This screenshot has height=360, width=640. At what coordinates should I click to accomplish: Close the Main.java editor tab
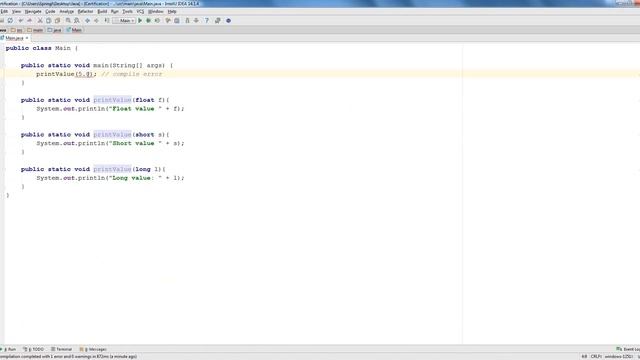(27, 38)
